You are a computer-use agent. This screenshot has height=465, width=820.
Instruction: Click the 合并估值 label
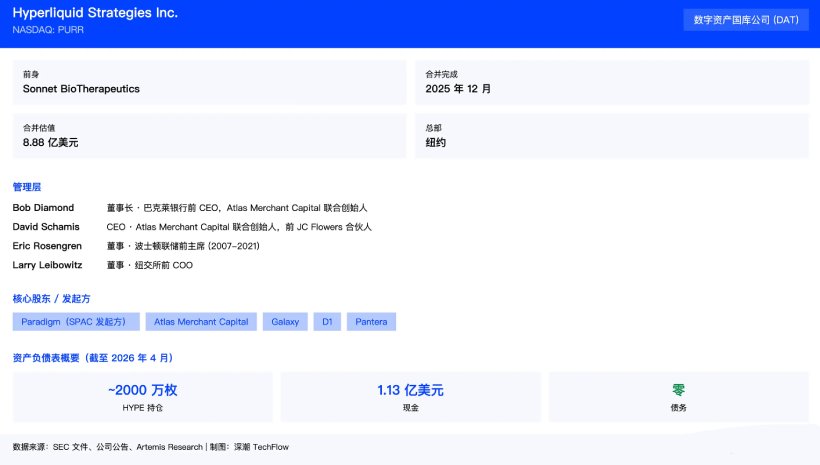[39, 128]
